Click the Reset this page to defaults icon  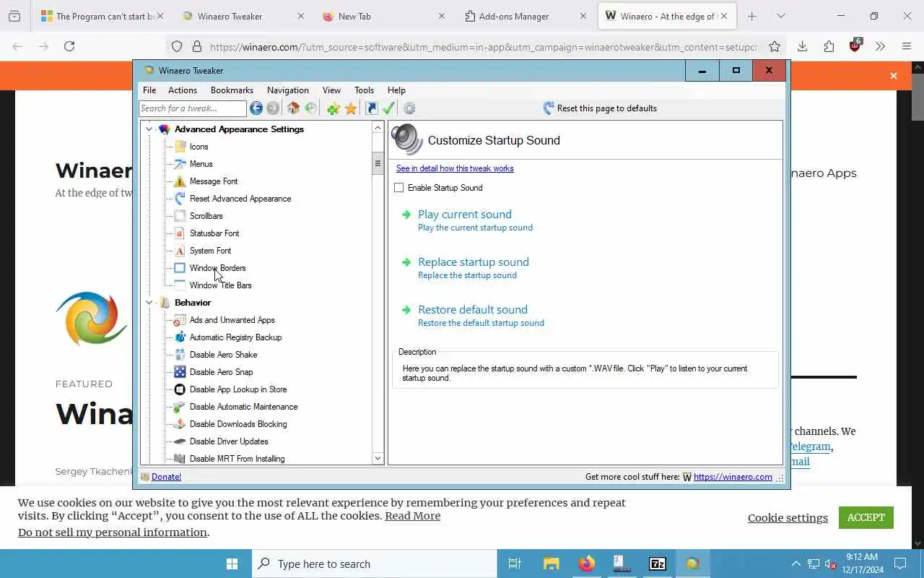click(x=549, y=108)
